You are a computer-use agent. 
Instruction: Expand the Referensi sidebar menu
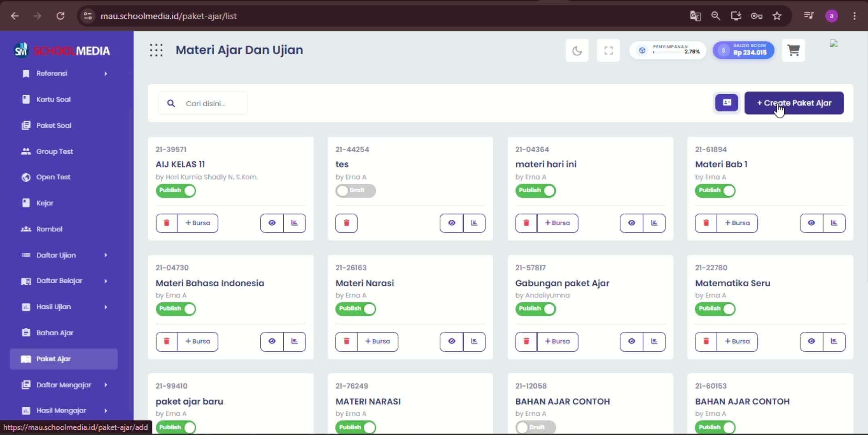pyautogui.click(x=64, y=74)
